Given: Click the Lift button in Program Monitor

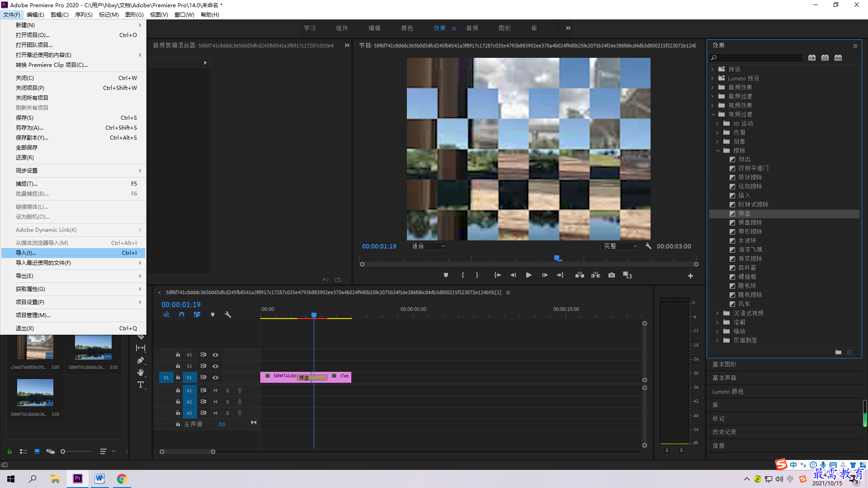Looking at the screenshot, I should (580, 275).
